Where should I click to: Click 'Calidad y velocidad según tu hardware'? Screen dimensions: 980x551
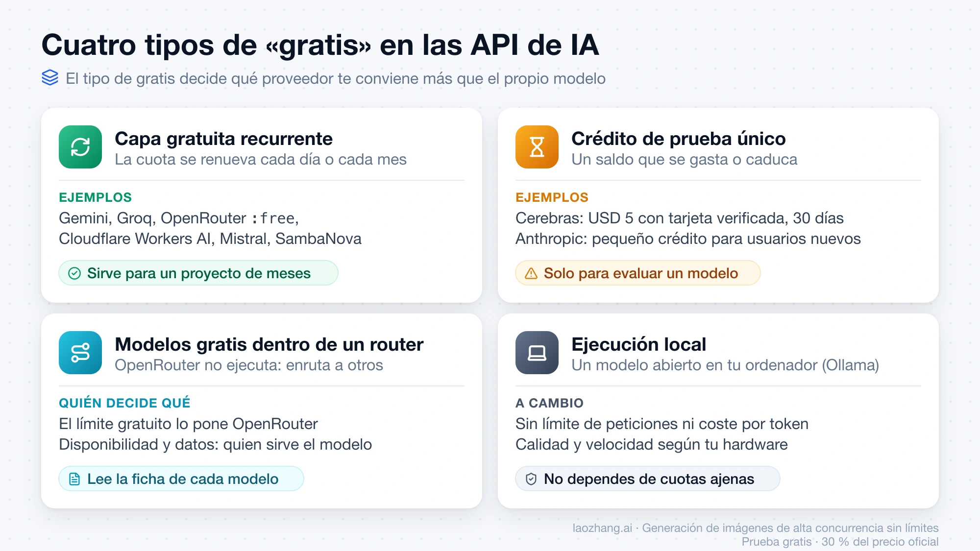coord(652,445)
